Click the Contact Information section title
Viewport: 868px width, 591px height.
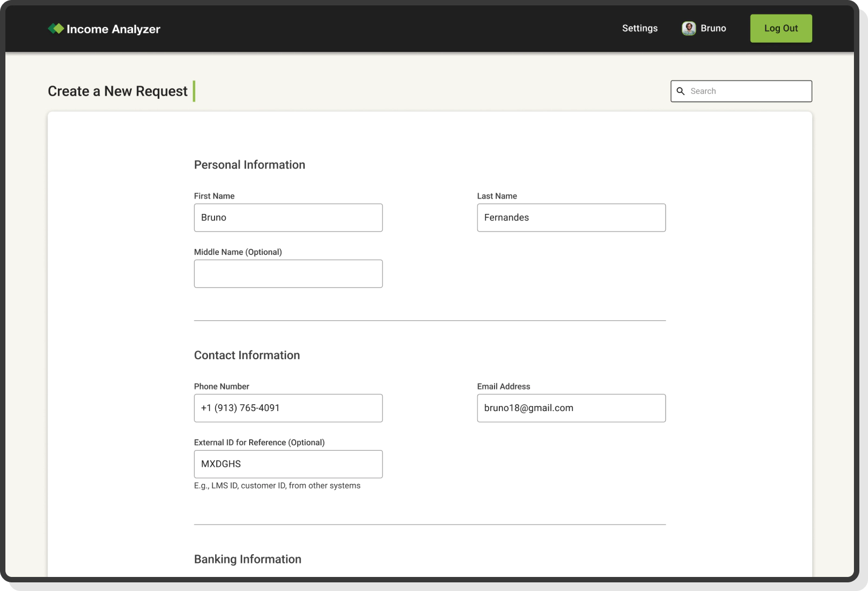pyautogui.click(x=247, y=355)
